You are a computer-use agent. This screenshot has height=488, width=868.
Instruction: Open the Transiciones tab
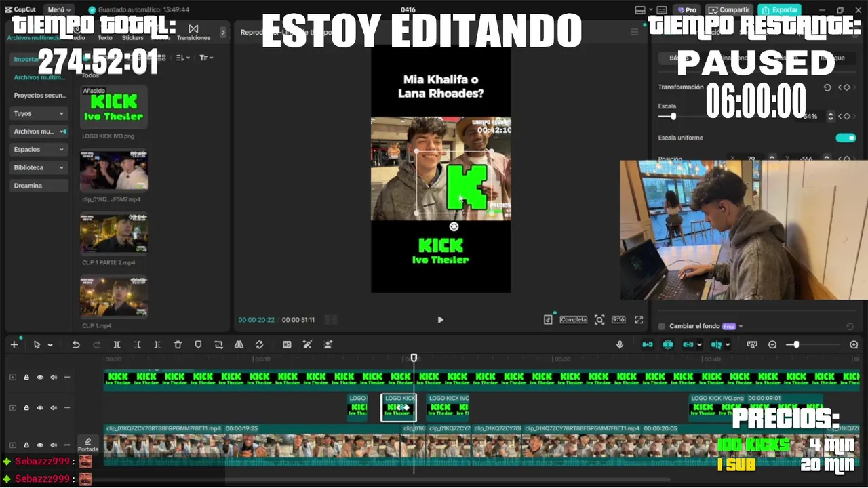pos(193,33)
